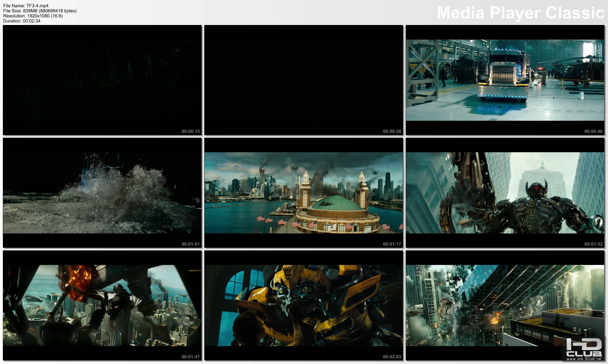Click the 00:01:17 timestamp label
The height and width of the screenshot is (364, 608).
point(392,244)
